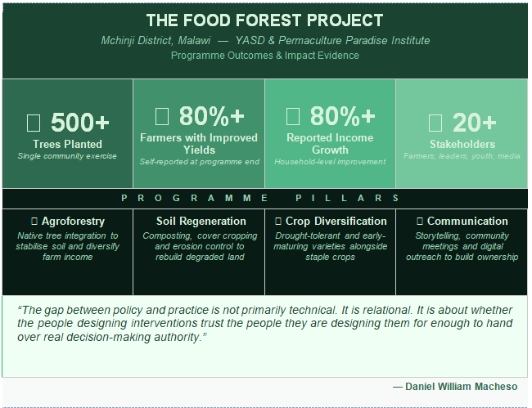Click the Programme Outcomes & Impact Evidence line

[x=265, y=56]
